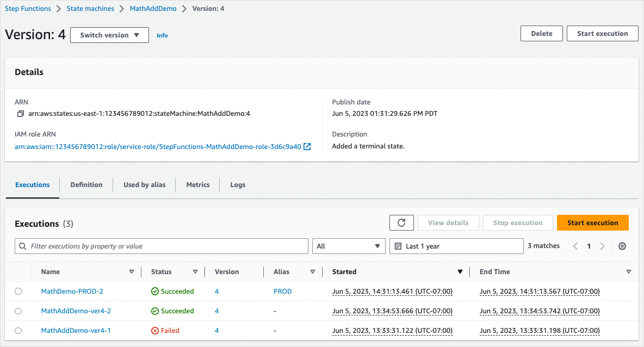
Task: Copy the state machine ARN
Action: pyautogui.click(x=20, y=113)
